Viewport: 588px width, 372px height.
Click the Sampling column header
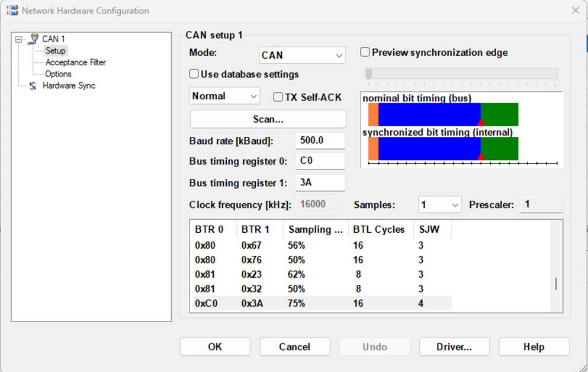316,229
